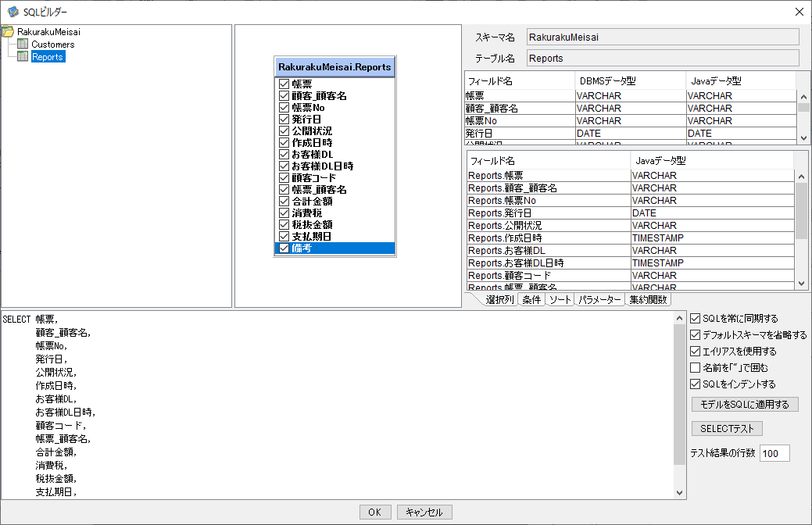Uncheck the 備考 column checkbox
The width and height of the screenshot is (812, 525).
point(284,248)
